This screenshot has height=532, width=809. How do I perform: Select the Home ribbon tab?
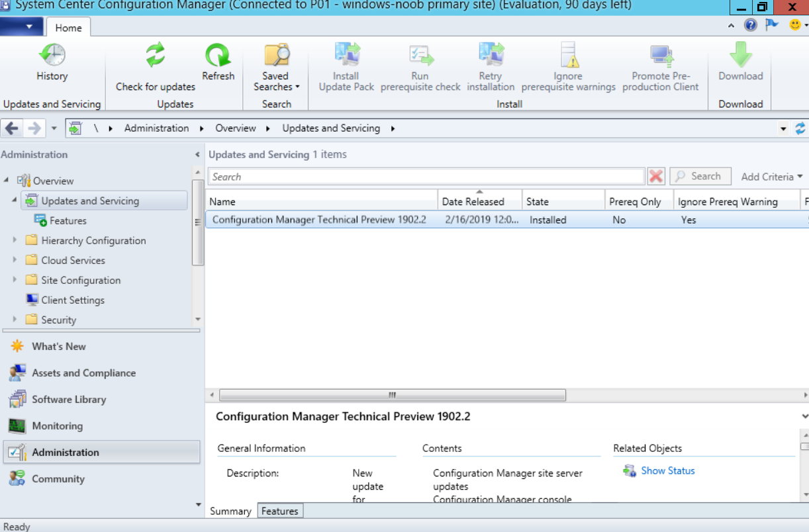click(x=68, y=28)
